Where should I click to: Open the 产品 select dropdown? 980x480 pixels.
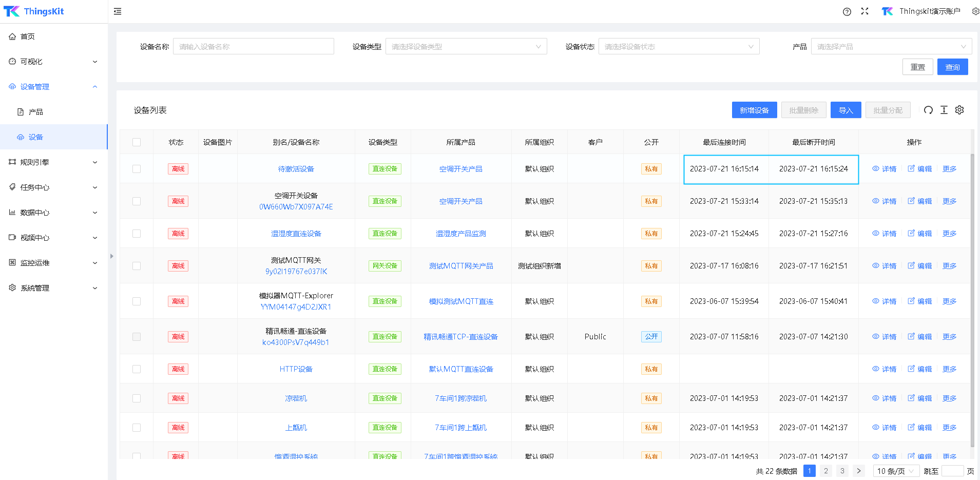click(x=891, y=47)
